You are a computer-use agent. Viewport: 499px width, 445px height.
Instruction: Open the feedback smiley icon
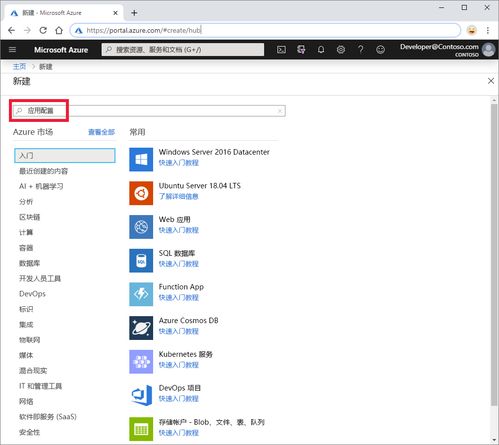tap(380, 50)
